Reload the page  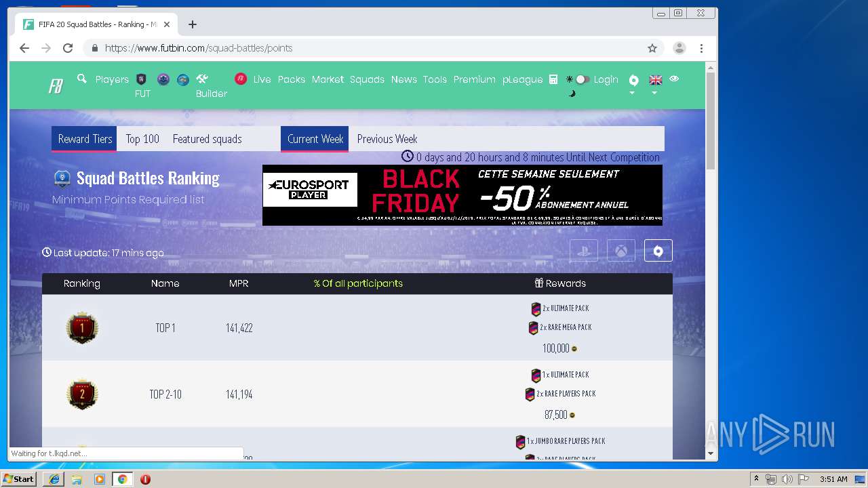(x=68, y=48)
